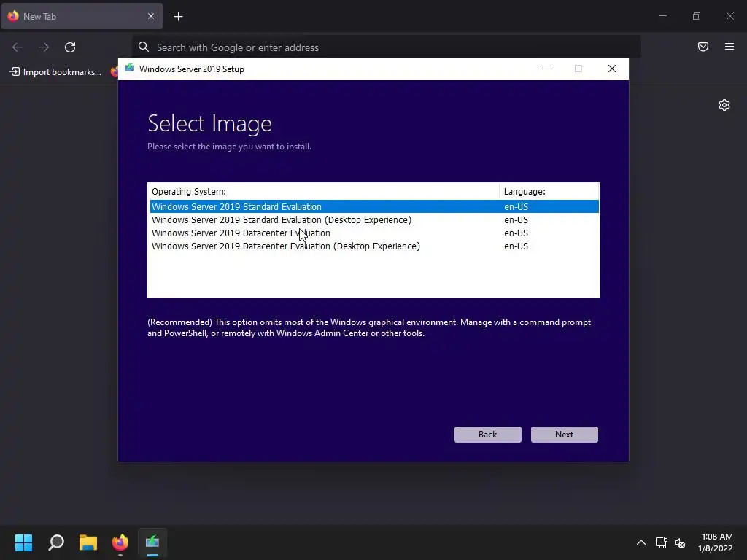Open taskbar Search
This screenshot has width=747, height=560.
[56, 542]
